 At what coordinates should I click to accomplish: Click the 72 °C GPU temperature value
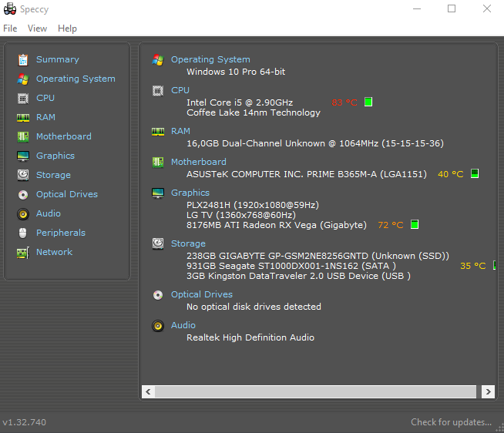click(391, 225)
